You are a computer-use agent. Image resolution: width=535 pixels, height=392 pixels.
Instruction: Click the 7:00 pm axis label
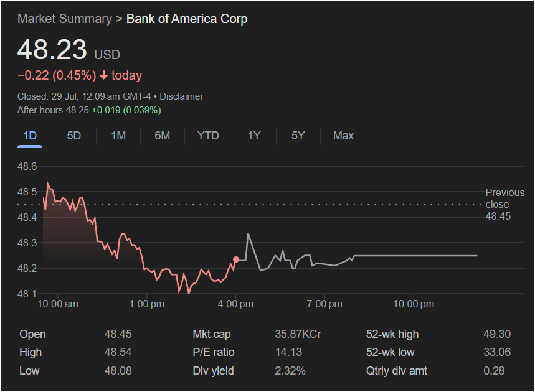tap(324, 304)
